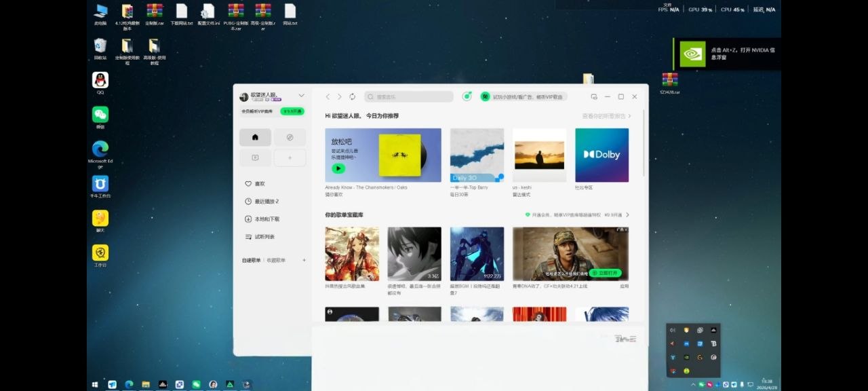This screenshot has height=391, width=868.
Task: Click the 立即打开 ad button
Action: (x=604, y=273)
